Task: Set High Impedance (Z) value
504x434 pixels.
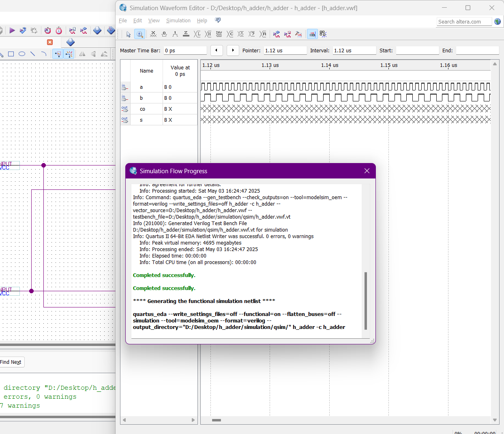Action: point(186,34)
